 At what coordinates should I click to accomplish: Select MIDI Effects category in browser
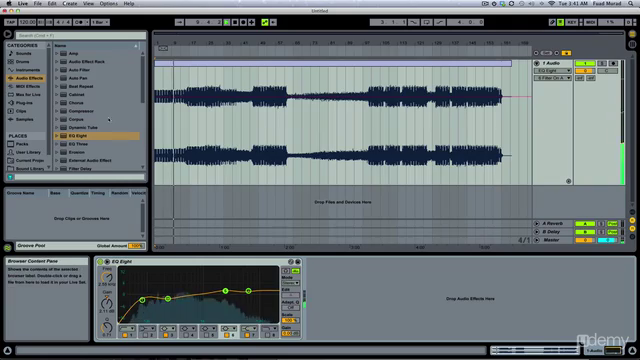point(28,86)
